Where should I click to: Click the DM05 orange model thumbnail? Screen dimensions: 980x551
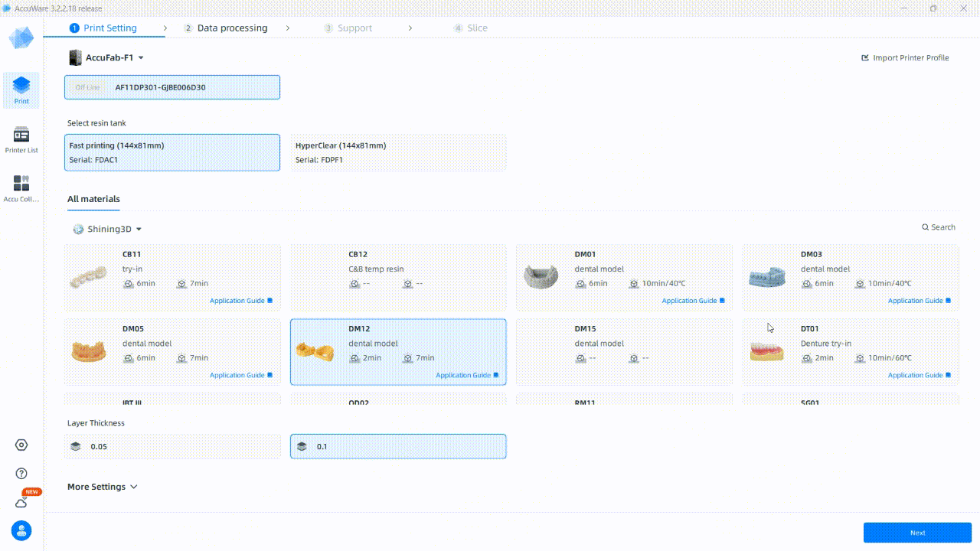point(89,350)
